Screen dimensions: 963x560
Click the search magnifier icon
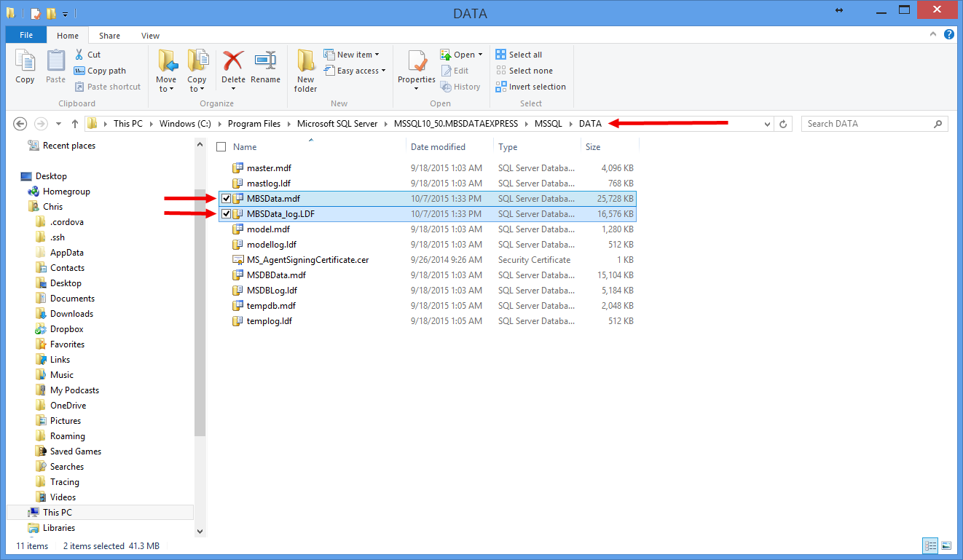(938, 124)
